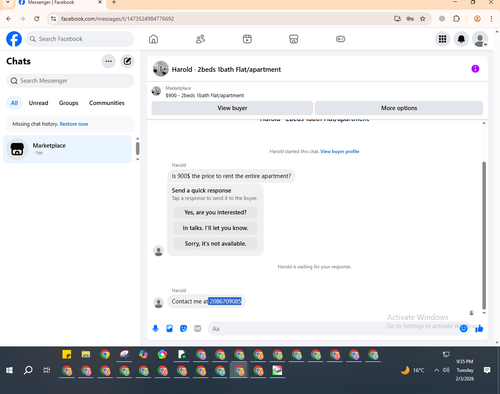Click the Harold chat header thumbnail
The height and width of the screenshot is (394, 500).
pyautogui.click(x=161, y=69)
